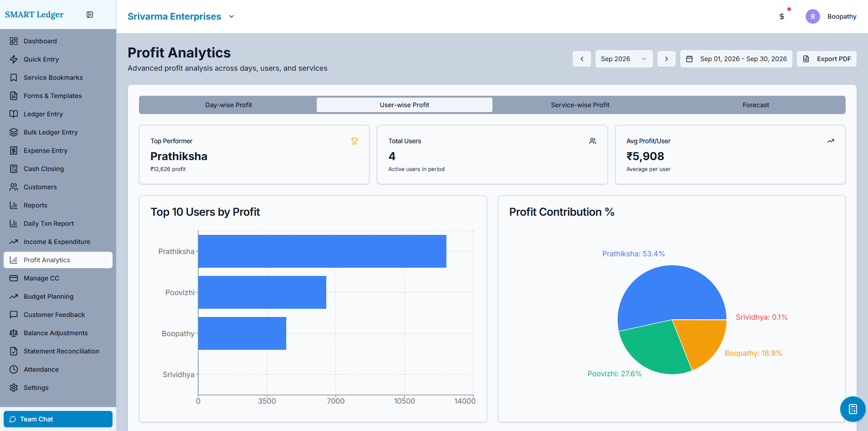This screenshot has width=868, height=431.
Task: Click the Quick Entry lightning icon
Action: point(14,59)
